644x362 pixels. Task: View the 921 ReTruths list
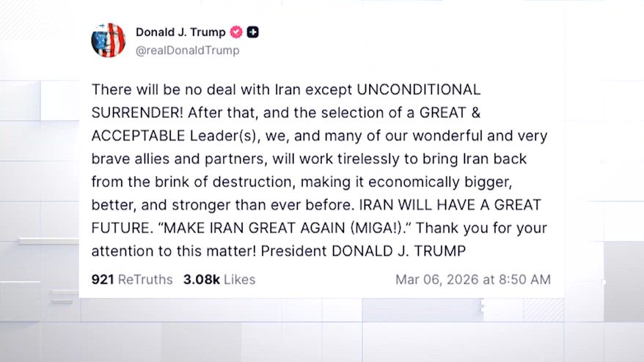[103, 279]
